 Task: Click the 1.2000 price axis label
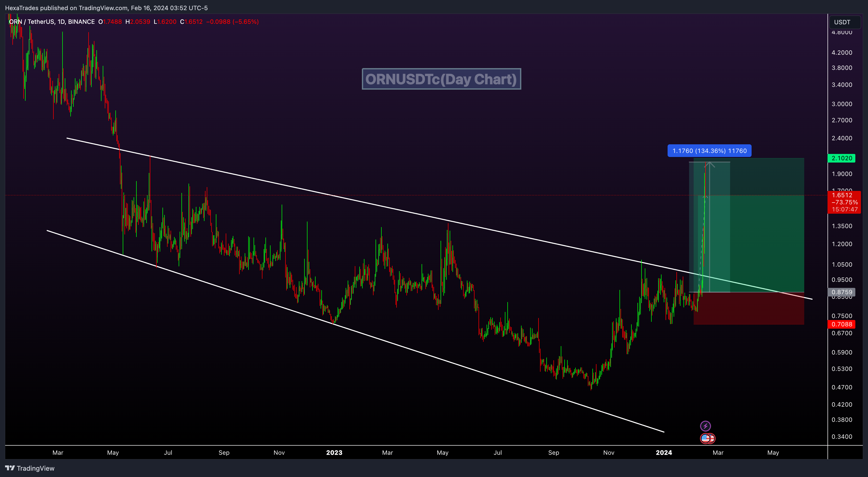pos(842,244)
